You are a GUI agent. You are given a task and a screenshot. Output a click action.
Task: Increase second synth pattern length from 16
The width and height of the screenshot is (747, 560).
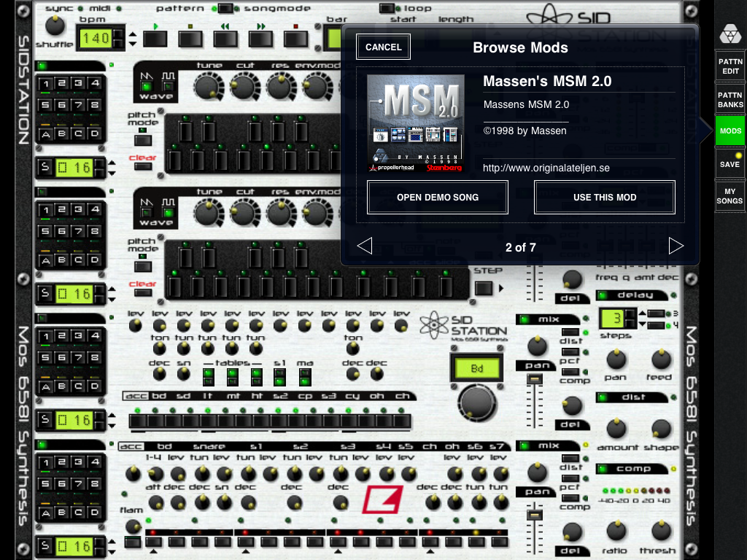(x=112, y=289)
